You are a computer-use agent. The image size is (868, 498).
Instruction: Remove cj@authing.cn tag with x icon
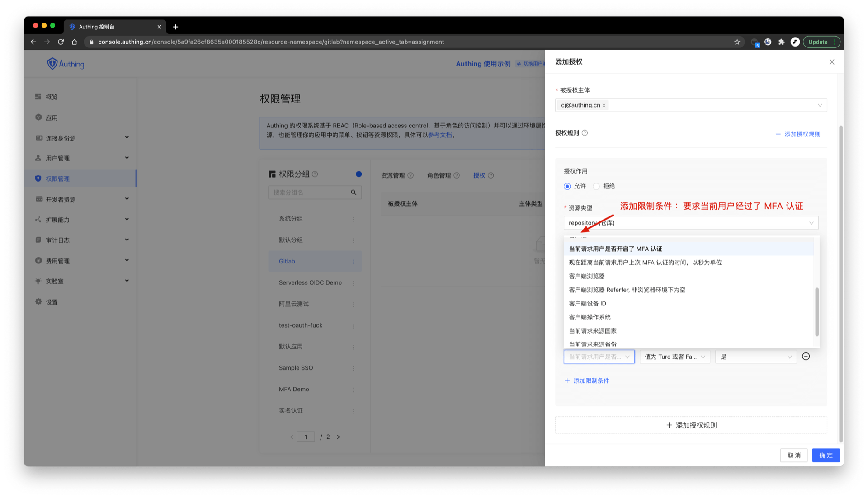[x=604, y=106]
